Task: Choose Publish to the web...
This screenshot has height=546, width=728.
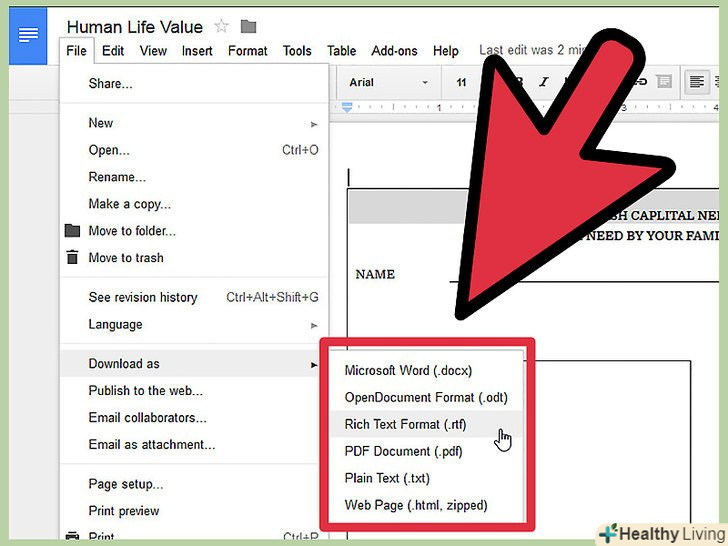Action: tap(194, 391)
